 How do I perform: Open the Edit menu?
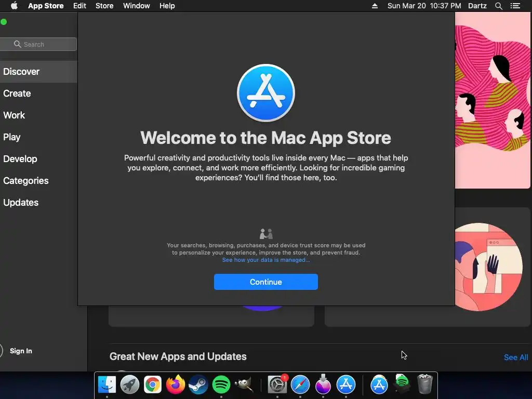point(79,6)
